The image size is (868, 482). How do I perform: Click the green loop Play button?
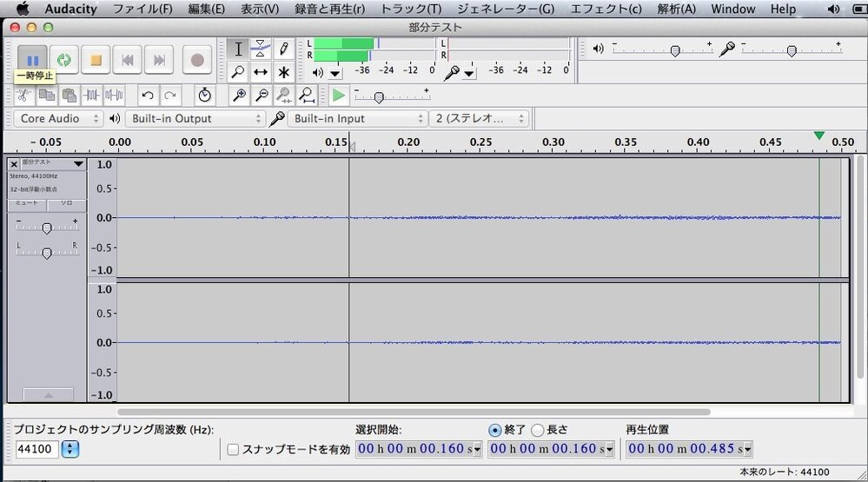tap(63, 60)
